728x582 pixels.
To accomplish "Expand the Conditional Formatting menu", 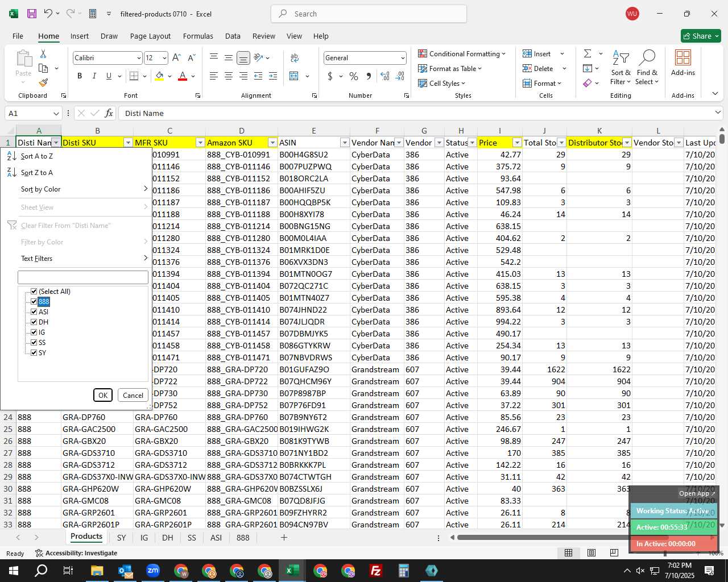I will (x=462, y=53).
